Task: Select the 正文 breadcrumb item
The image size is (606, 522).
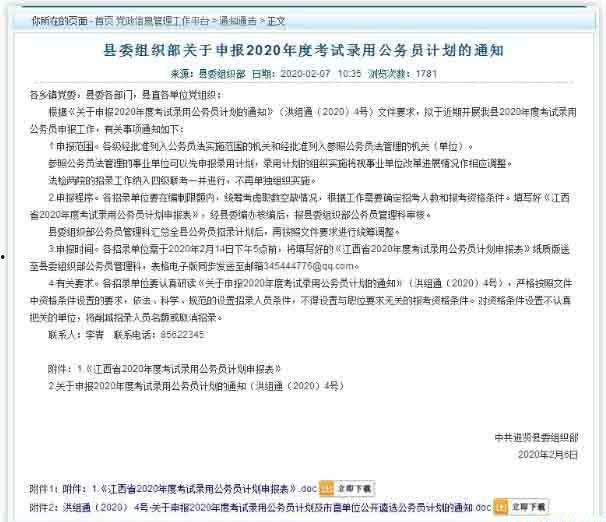Action: click(276, 21)
